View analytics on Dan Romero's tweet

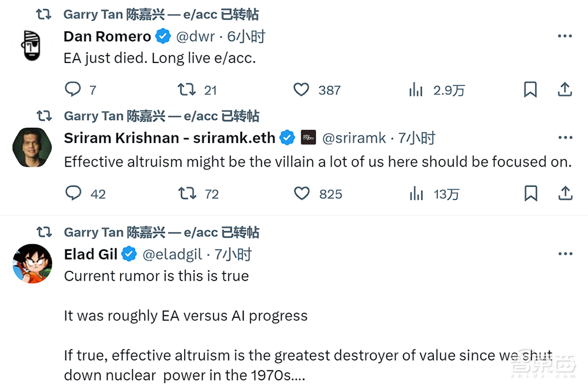pos(416,89)
